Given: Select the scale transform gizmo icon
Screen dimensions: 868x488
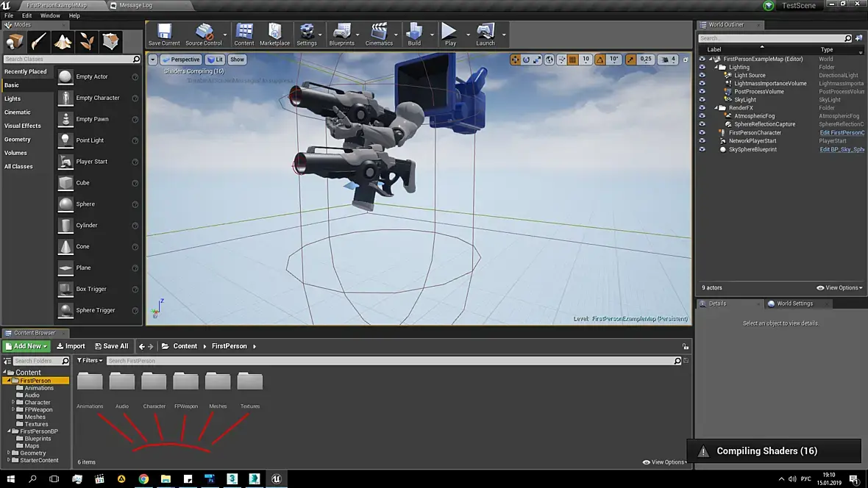Looking at the screenshot, I should click(538, 60).
